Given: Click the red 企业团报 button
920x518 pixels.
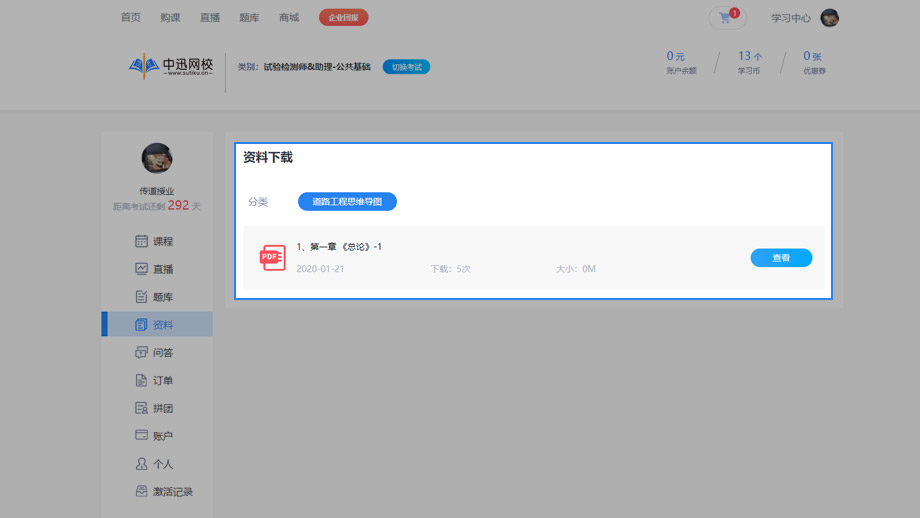Looking at the screenshot, I should pos(343,18).
